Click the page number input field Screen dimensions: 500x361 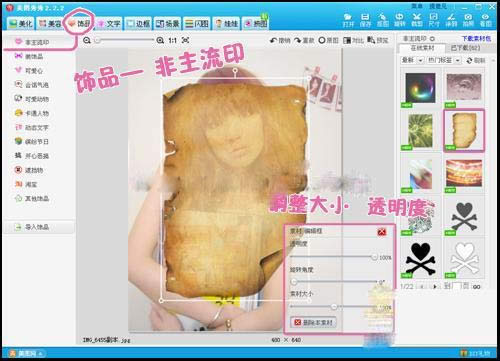[457, 286]
